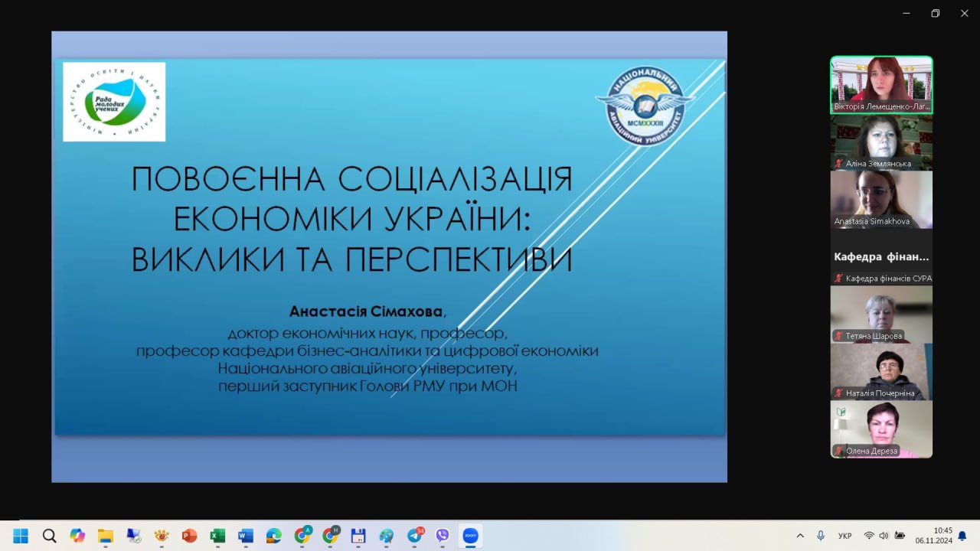Open the taskbar Search

click(x=49, y=536)
